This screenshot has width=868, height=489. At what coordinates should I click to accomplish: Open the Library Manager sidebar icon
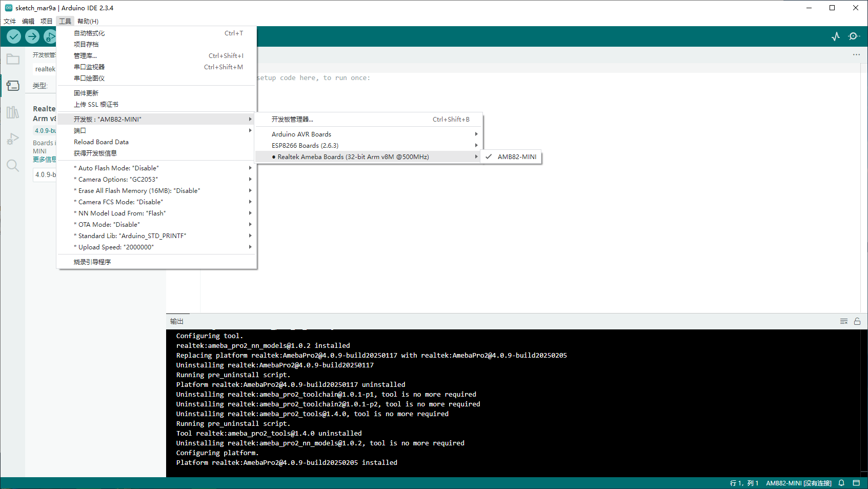13,112
